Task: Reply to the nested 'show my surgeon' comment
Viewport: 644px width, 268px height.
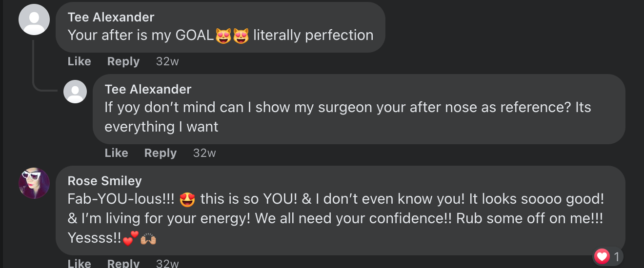Action: click(161, 153)
